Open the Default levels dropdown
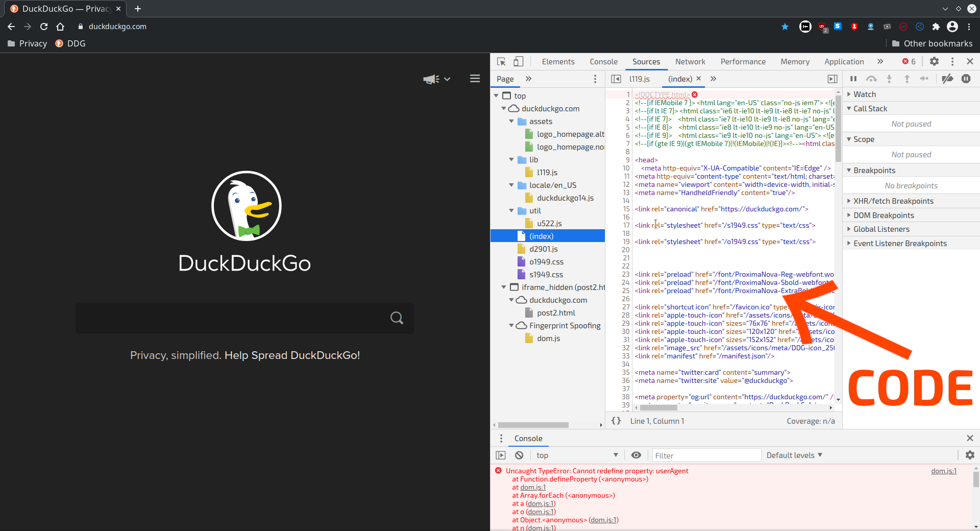The height and width of the screenshot is (531, 980). [x=794, y=455]
